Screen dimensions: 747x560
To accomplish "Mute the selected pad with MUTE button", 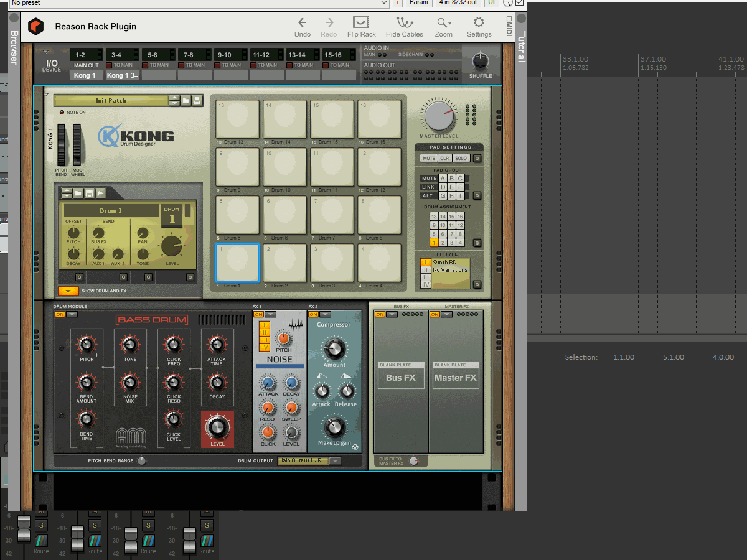I will [429, 158].
